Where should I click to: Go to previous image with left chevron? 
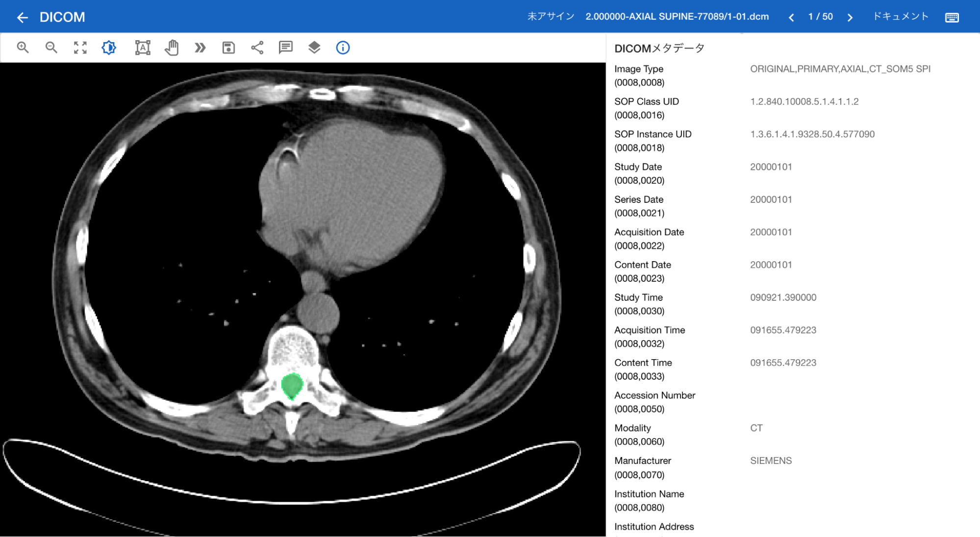(791, 18)
